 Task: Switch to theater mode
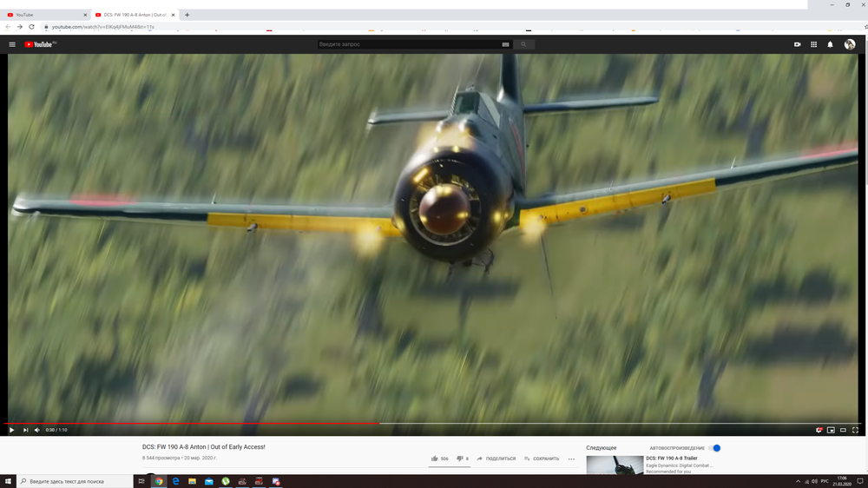coord(843,430)
